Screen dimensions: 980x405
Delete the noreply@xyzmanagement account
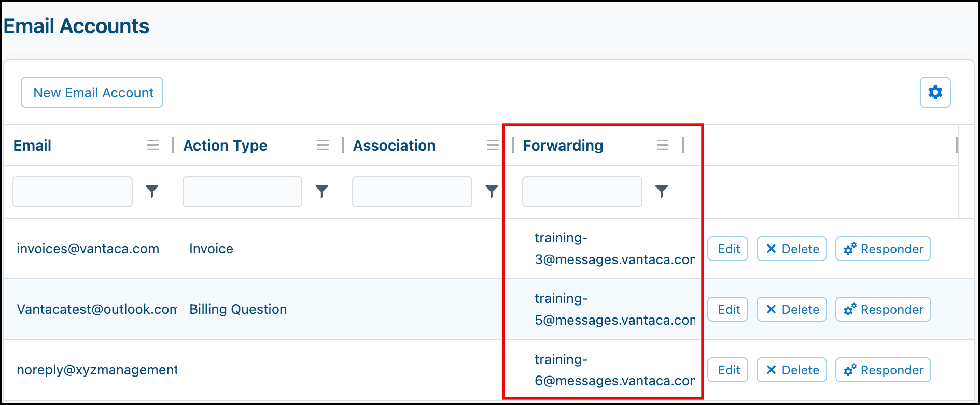click(792, 370)
